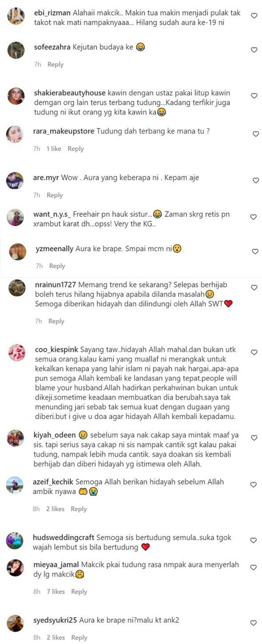Like shakierabeautyhouse's comment
The height and width of the screenshot is (644, 262).
pyautogui.click(x=254, y=96)
